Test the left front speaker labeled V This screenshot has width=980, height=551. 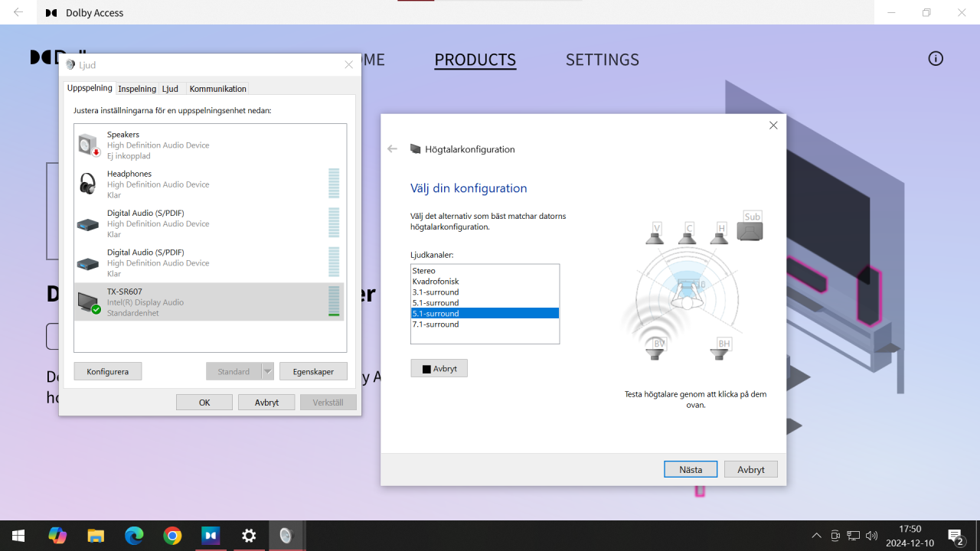[x=655, y=233]
